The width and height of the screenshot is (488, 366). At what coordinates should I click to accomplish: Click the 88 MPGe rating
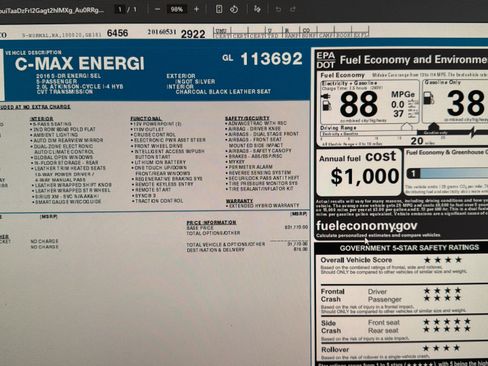coord(359,104)
